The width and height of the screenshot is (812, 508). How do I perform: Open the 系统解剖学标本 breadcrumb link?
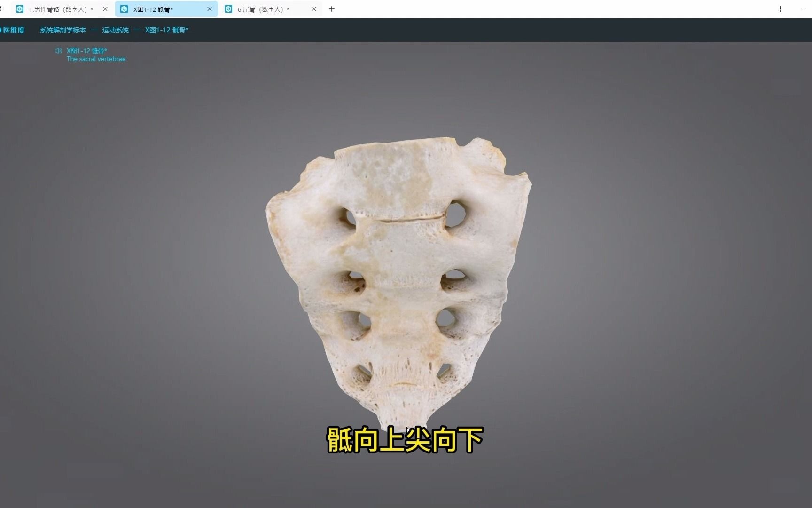tap(62, 30)
